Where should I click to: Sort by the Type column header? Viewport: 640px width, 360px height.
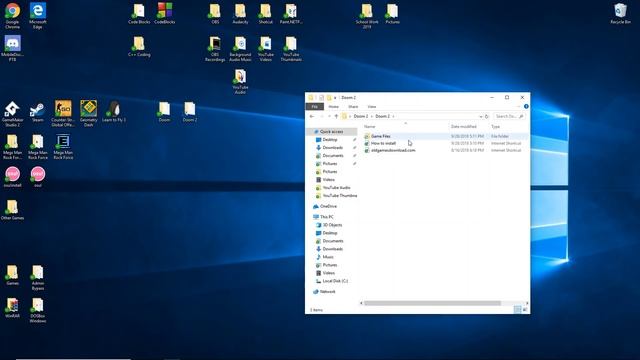pos(495,127)
